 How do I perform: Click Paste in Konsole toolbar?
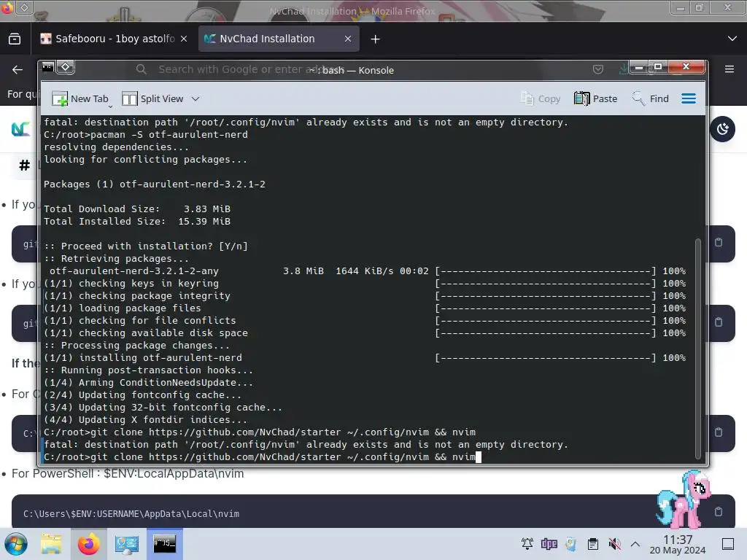(x=595, y=98)
